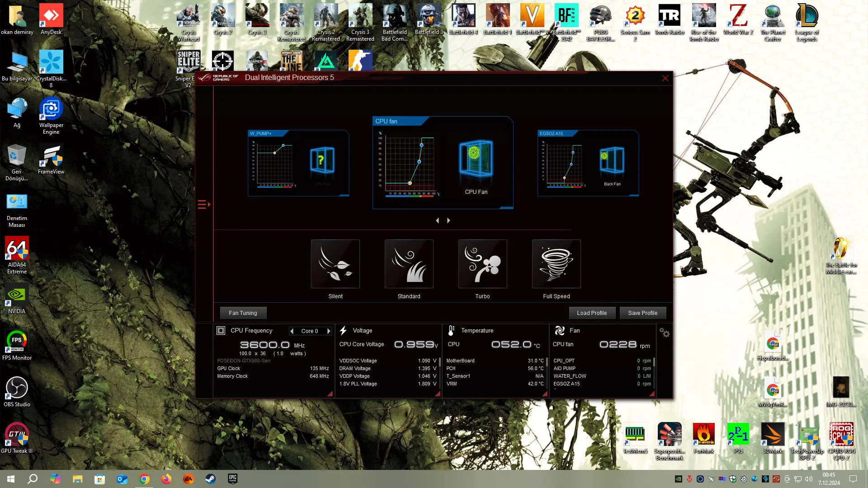Open FPS Monitor desktop icon

click(x=17, y=345)
